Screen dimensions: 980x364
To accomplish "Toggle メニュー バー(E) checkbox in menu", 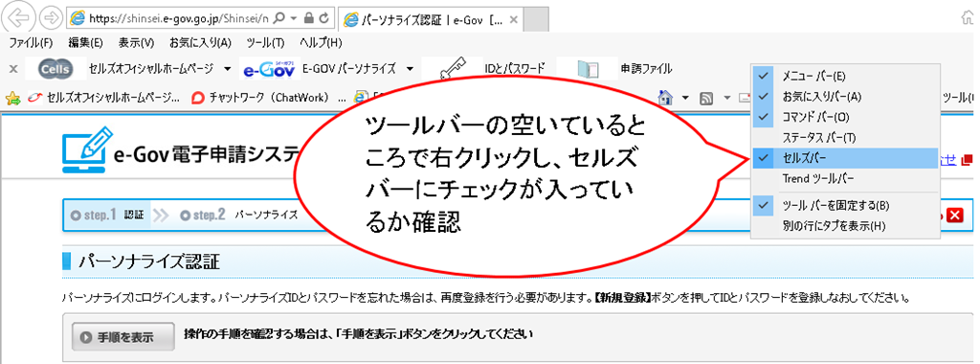I will click(x=845, y=76).
